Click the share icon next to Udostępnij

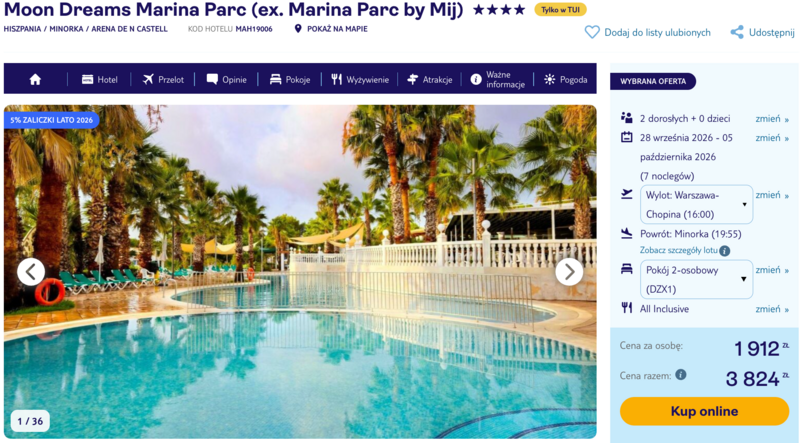[737, 32]
